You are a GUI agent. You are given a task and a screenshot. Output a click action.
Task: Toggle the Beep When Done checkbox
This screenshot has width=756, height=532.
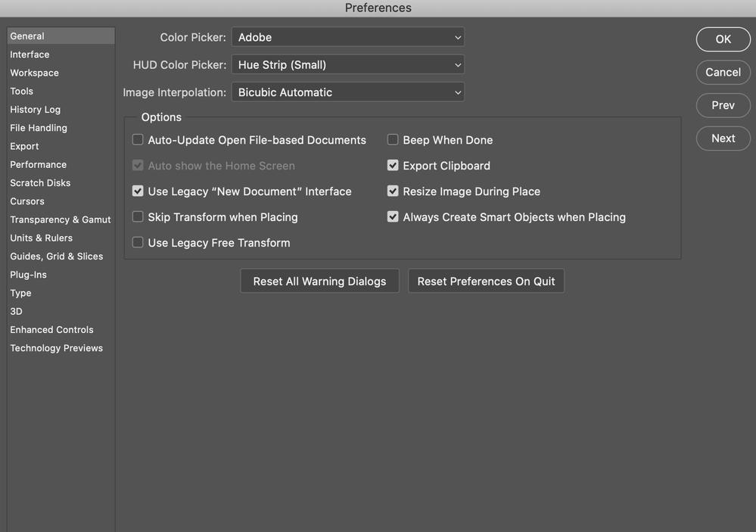point(393,140)
